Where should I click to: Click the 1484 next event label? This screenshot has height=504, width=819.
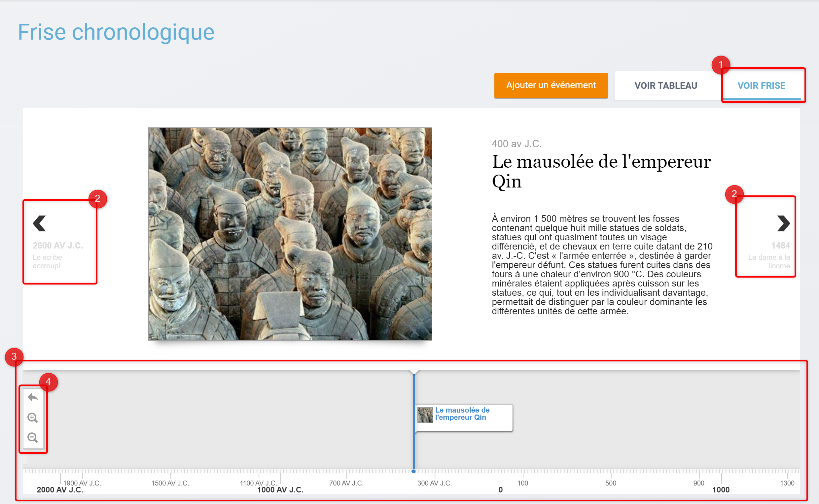[x=780, y=246]
